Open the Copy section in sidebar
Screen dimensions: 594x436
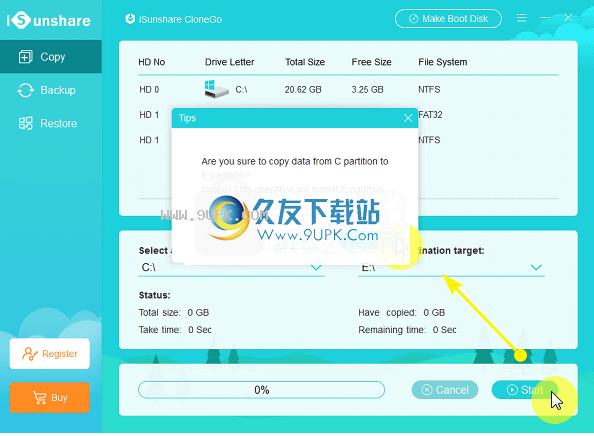[51, 57]
